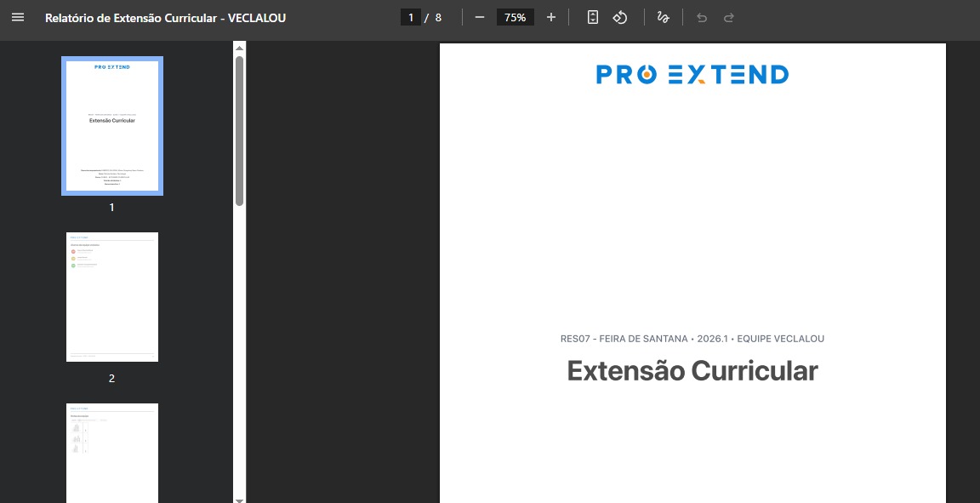Viewport: 980px width, 503px height.
Task: Click the thumbnail panel scrollbar handle
Action: (239, 131)
